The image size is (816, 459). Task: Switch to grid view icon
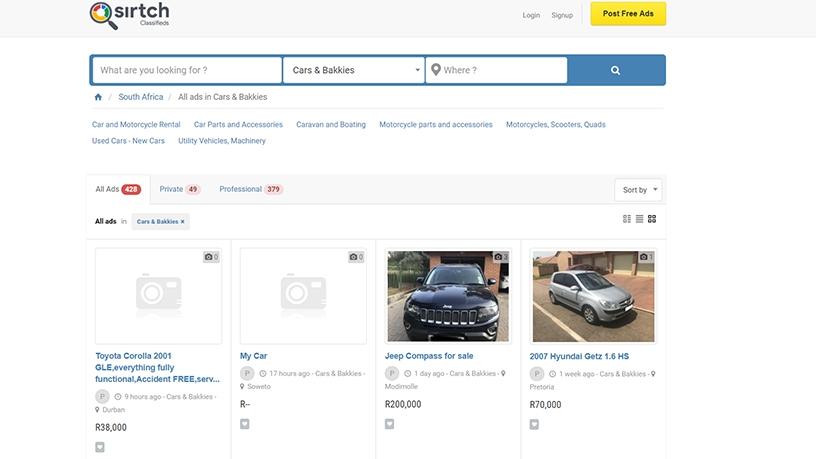click(x=652, y=219)
